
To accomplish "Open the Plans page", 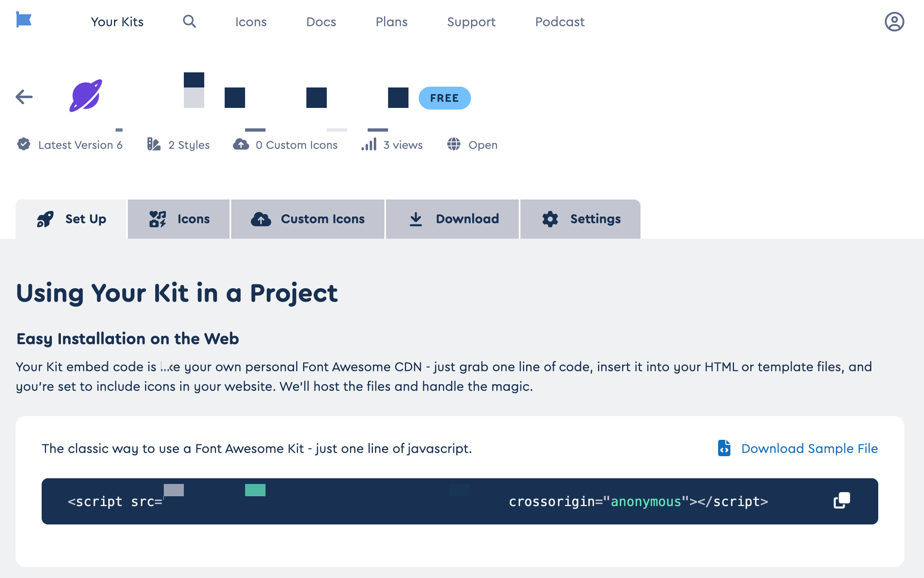I will (391, 22).
